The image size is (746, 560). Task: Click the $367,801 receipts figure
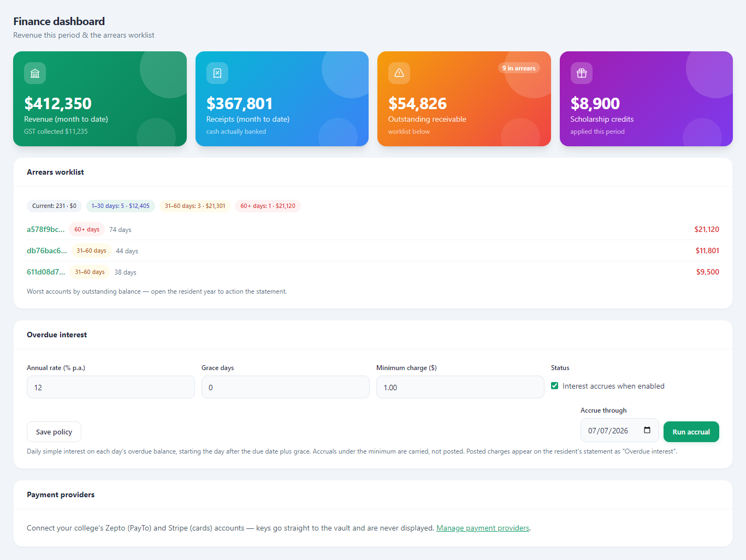pos(239,103)
